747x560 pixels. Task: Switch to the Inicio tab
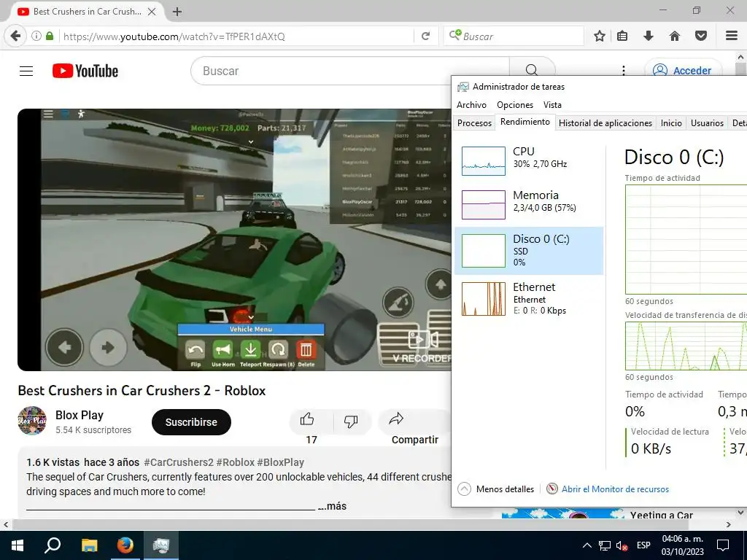click(671, 122)
